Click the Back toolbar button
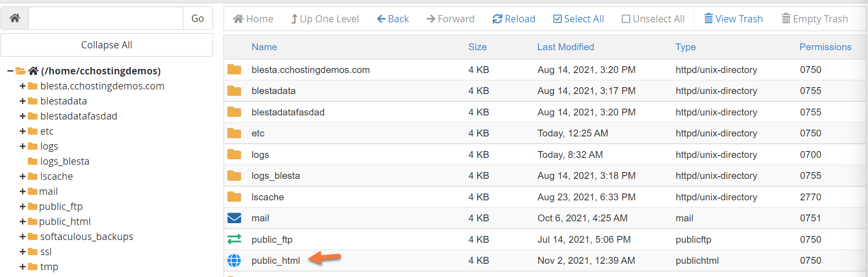 pos(393,19)
